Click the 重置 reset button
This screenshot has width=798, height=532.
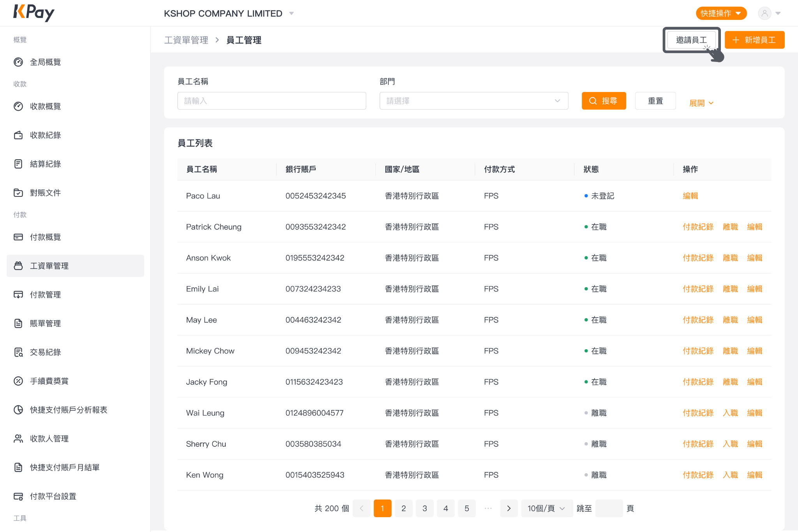(655, 101)
